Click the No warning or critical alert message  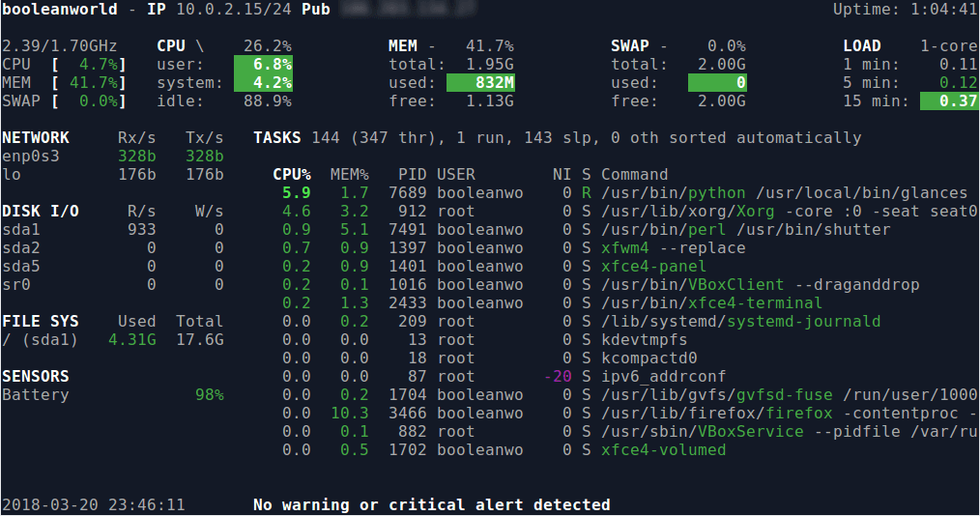point(431,504)
